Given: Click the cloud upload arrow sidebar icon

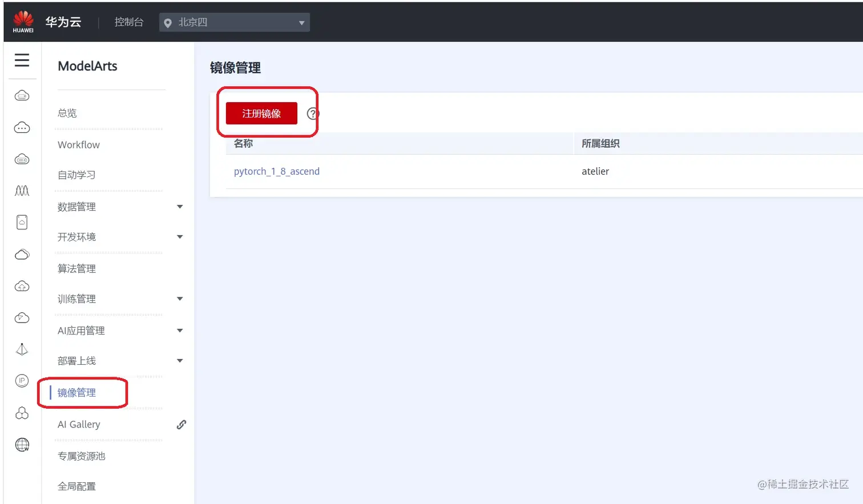Looking at the screenshot, I should [22, 286].
